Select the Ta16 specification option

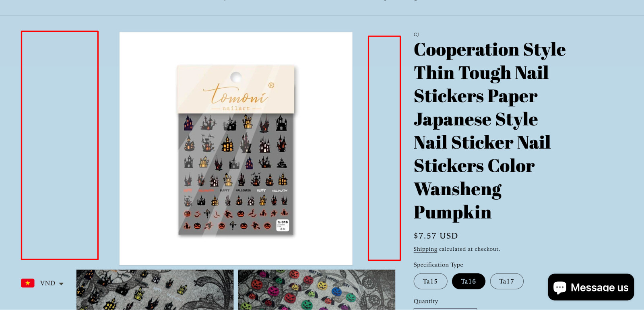469,281
